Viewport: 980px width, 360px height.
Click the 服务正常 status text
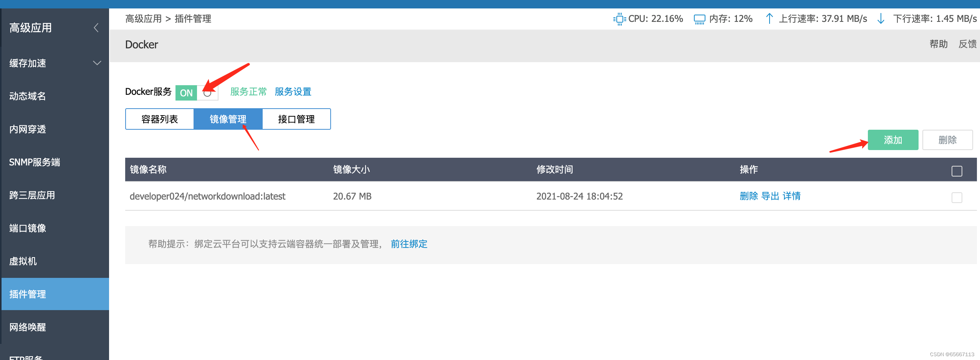(x=248, y=92)
